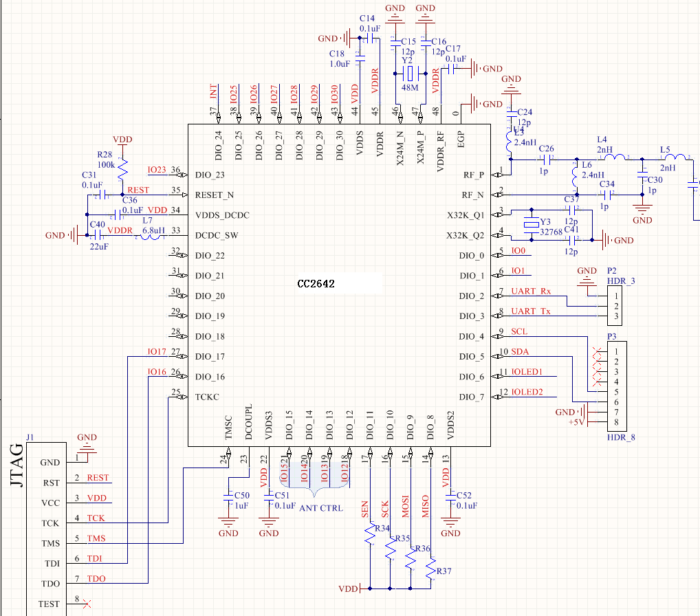Select the X32K_Q1 pin name

coord(466,215)
